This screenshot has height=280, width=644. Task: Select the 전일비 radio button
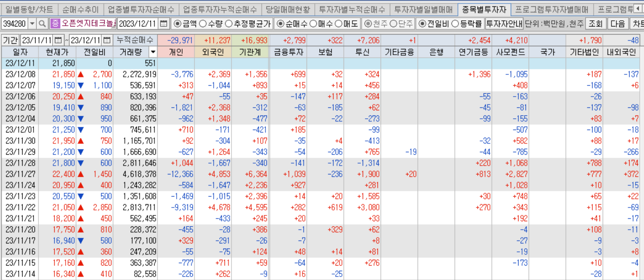[422, 24]
